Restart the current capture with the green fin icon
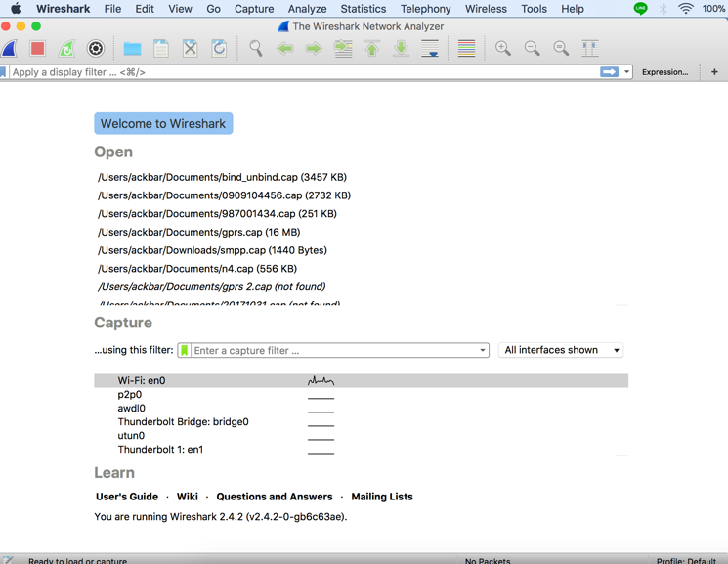This screenshot has width=728, height=564. point(66,48)
